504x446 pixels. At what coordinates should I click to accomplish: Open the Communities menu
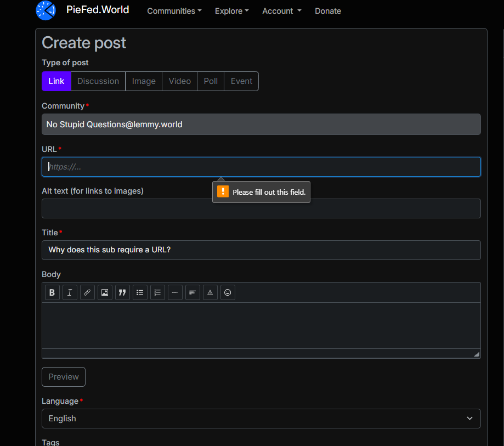click(174, 11)
